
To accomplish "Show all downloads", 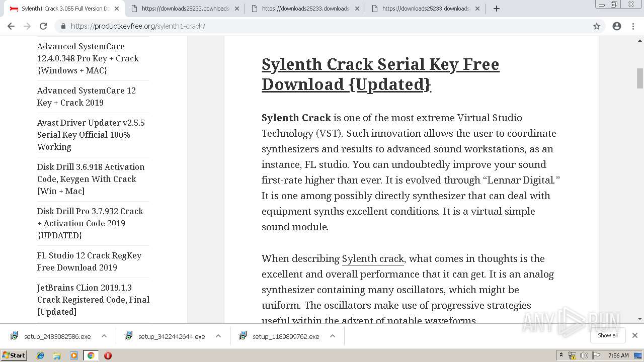I will coord(608,335).
